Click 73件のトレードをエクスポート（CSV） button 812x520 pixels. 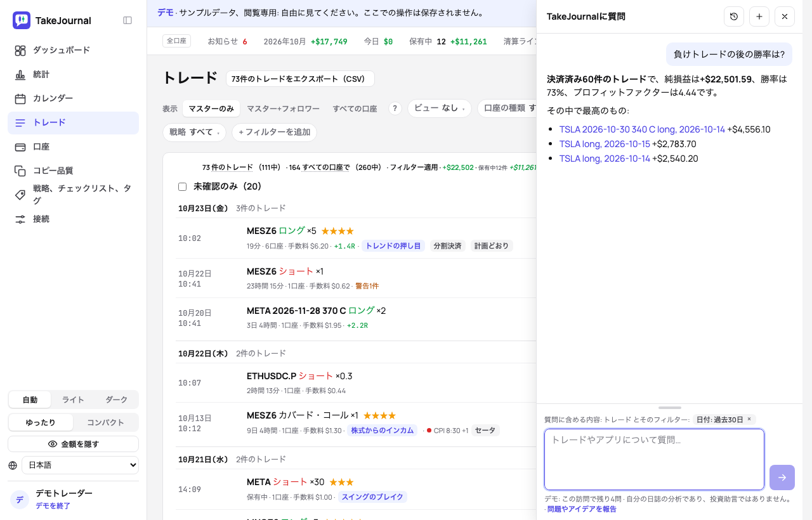(x=300, y=79)
